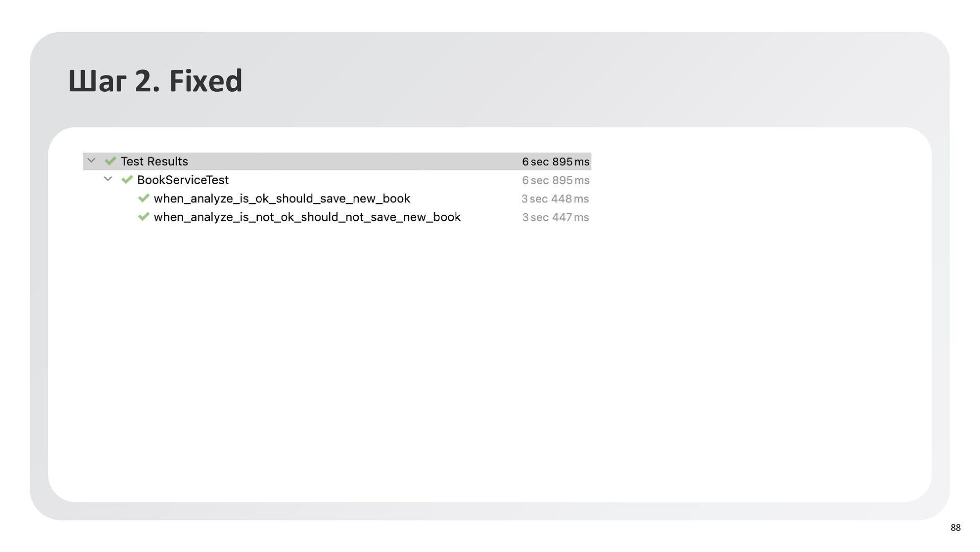Click the Test Results total duration
Viewport: 980px width, 552px height.
(555, 162)
